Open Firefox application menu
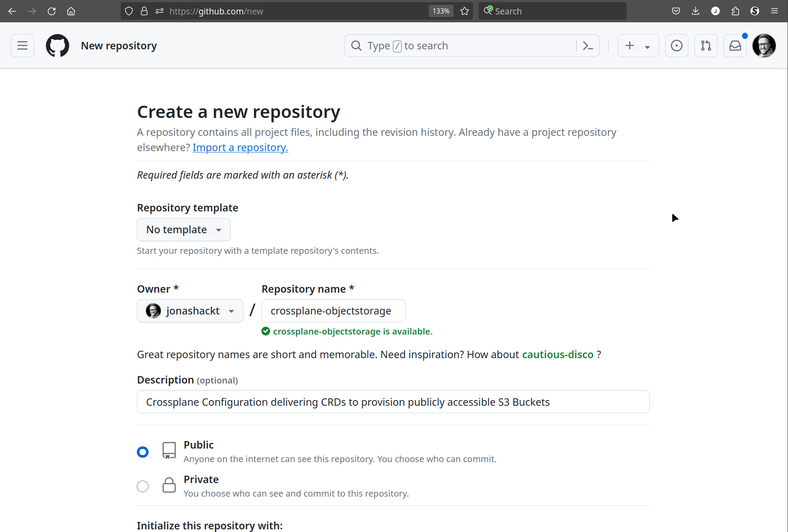This screenshot has height=532, width=788. click(774, 11)
